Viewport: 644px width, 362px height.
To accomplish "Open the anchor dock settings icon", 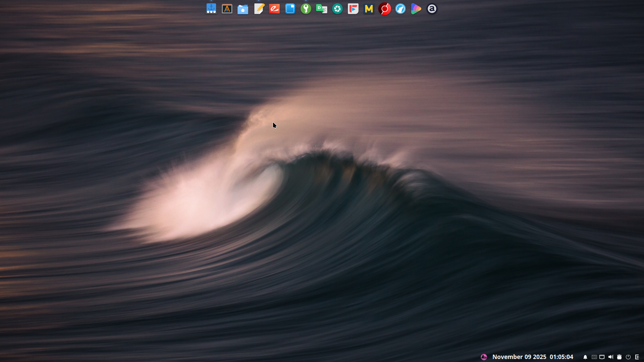I will coord(211,9).
